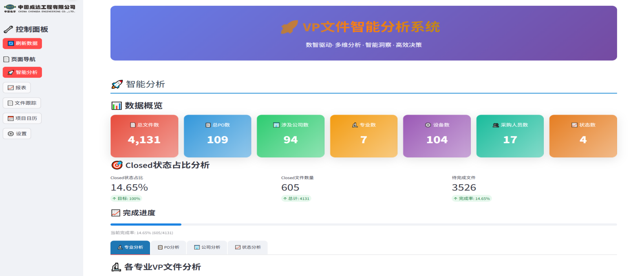
Task: Click the 总PO数 card showing 109
Action: [217, 136]
